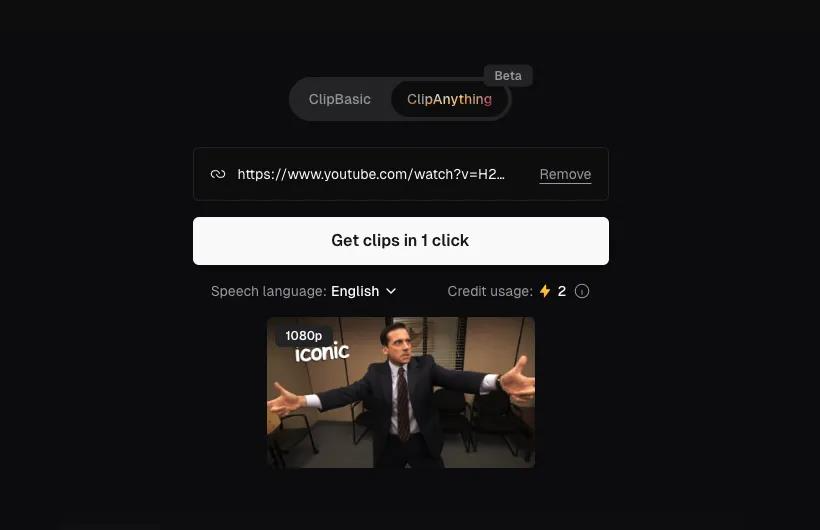Open the video preview thumbnail
820x530 pixels.
click(401, 392)
